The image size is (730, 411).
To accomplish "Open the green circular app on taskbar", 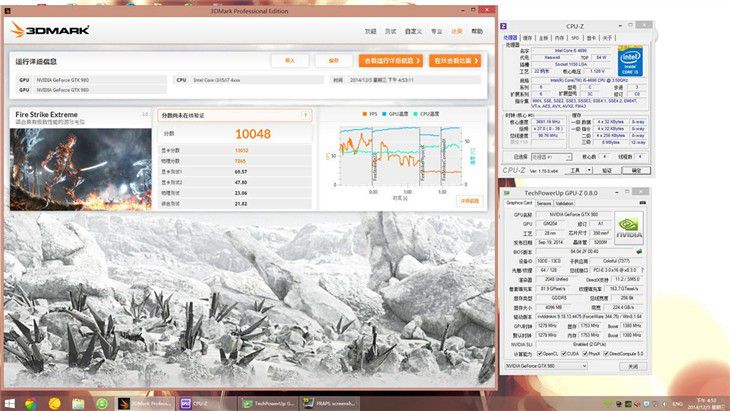I will tap(102, 404).
